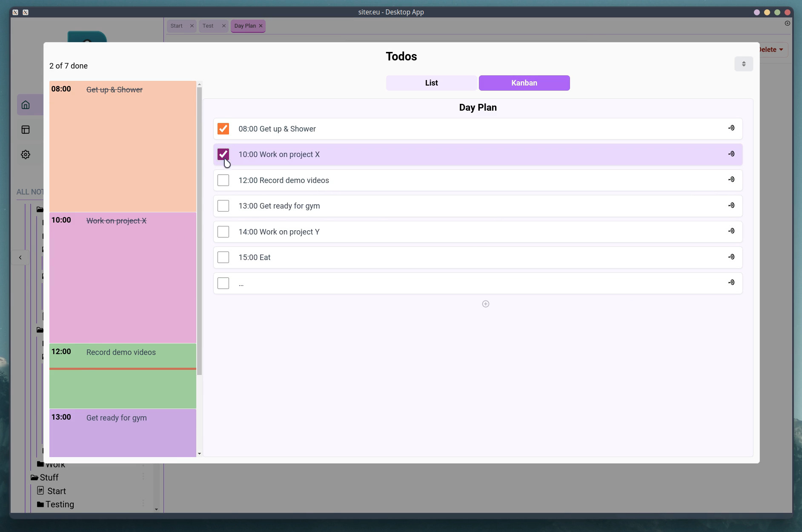802x532 pixels.
Task: Switch to the Start tab
Action: point(176,26)
